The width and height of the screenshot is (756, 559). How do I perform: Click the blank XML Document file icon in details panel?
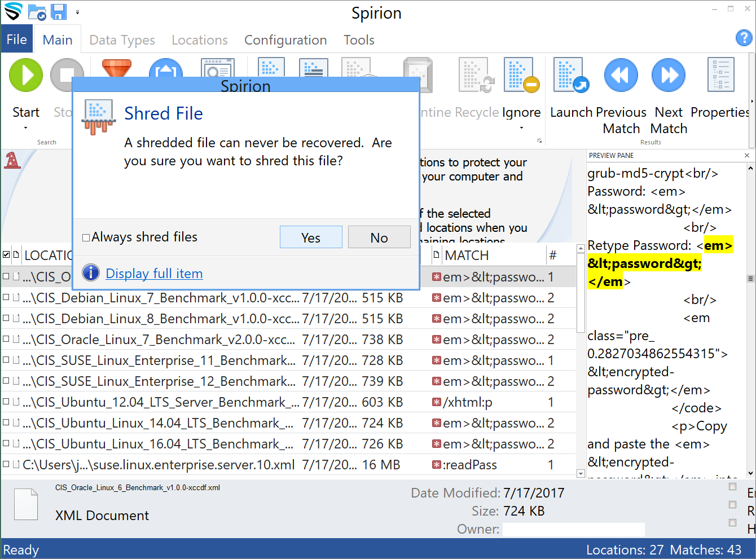[x=26, y=504]
